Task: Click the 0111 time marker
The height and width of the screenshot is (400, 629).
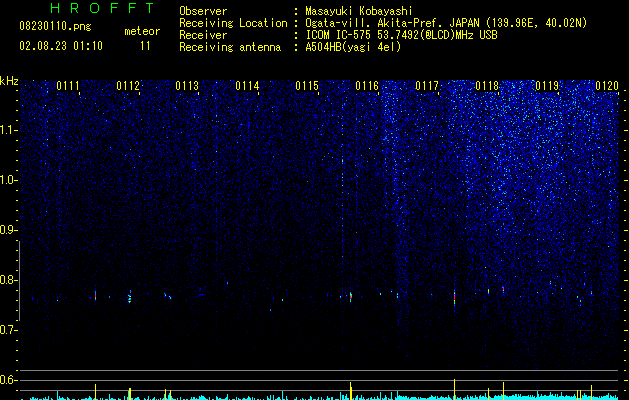Action: pos(68,86)
